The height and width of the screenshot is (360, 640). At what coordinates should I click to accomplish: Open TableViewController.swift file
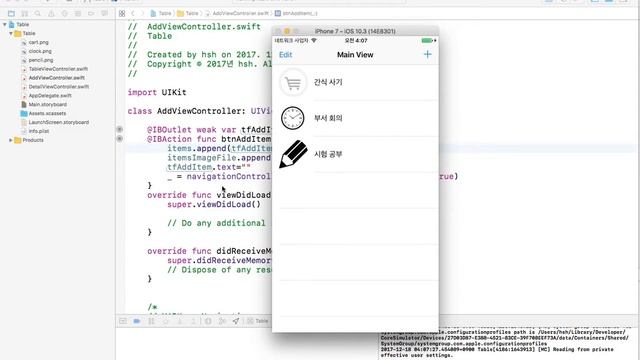(x=58, y=69)
